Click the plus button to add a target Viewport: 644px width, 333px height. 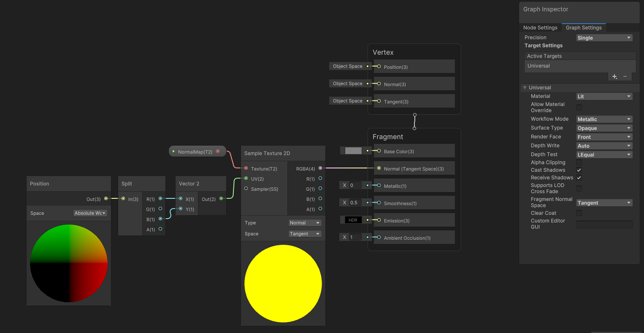(614, 76)
